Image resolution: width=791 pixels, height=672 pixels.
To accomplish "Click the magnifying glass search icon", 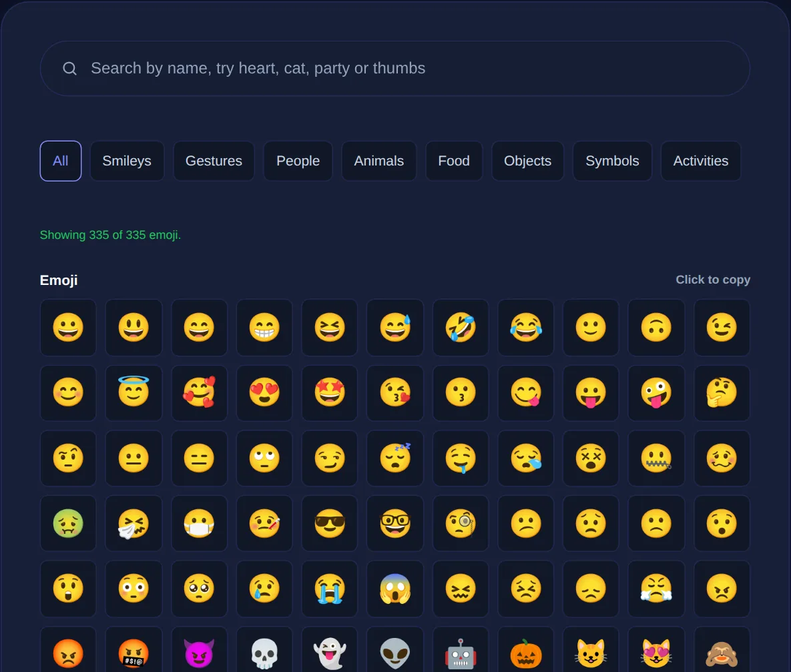I will tap(69, 68).
